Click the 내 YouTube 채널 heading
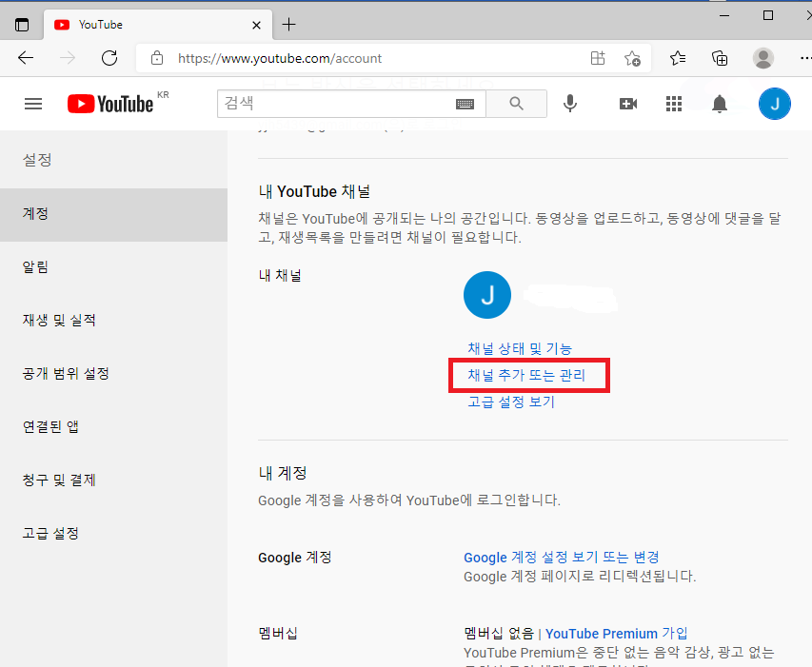 pyautogui.click(x=314, y=191)
